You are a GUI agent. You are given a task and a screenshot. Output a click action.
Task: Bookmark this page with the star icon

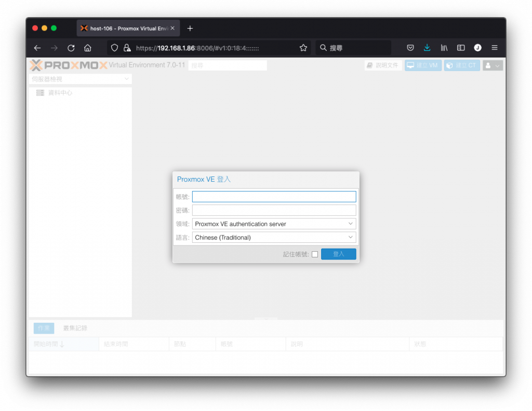tap(303, 48)
